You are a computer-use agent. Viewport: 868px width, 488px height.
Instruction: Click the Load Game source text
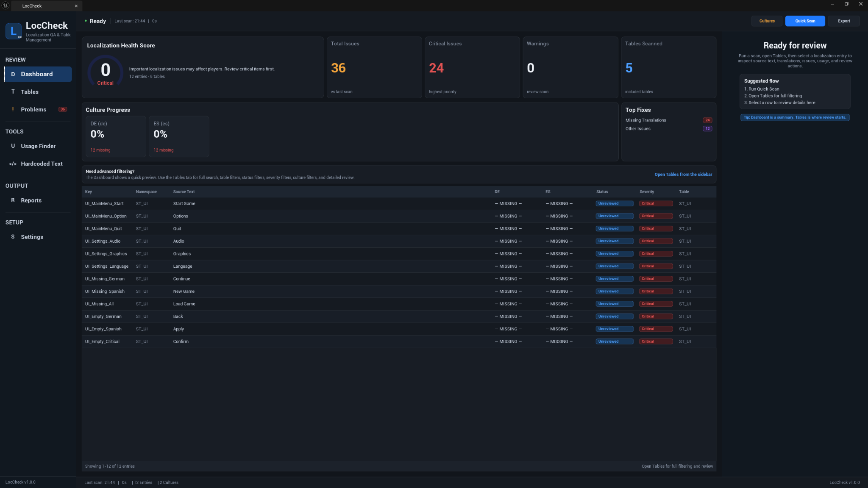184,304
